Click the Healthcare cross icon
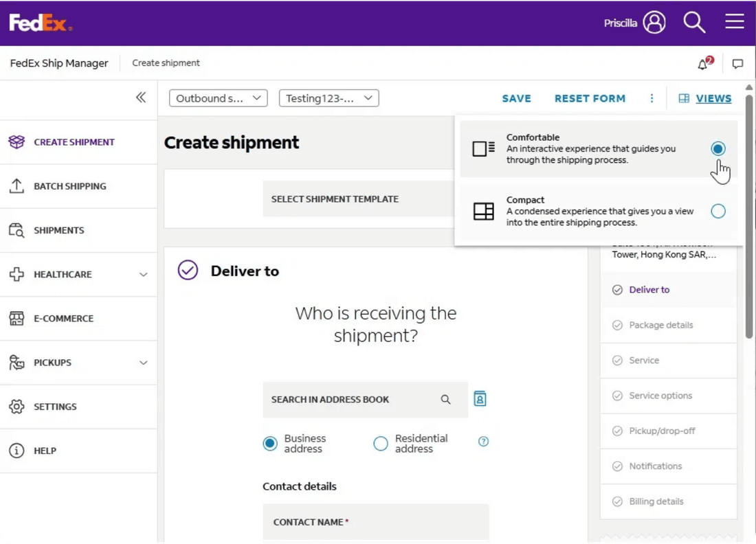The image size is (756, 544). pyautogui.click(x=16, y=274)
